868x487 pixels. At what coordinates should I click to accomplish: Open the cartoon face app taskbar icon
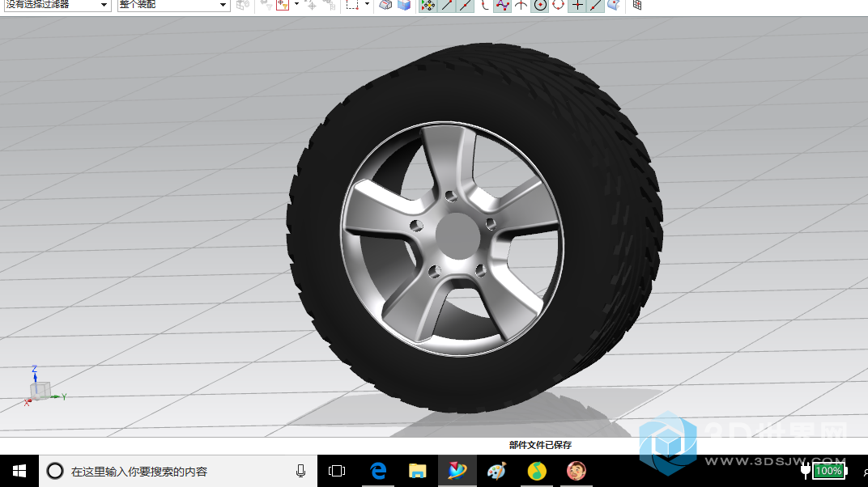[577, 471]
